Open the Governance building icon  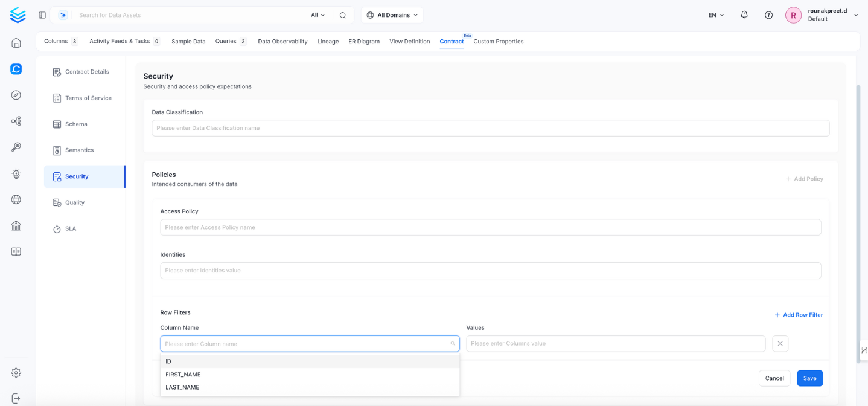[x=16, y=225]
